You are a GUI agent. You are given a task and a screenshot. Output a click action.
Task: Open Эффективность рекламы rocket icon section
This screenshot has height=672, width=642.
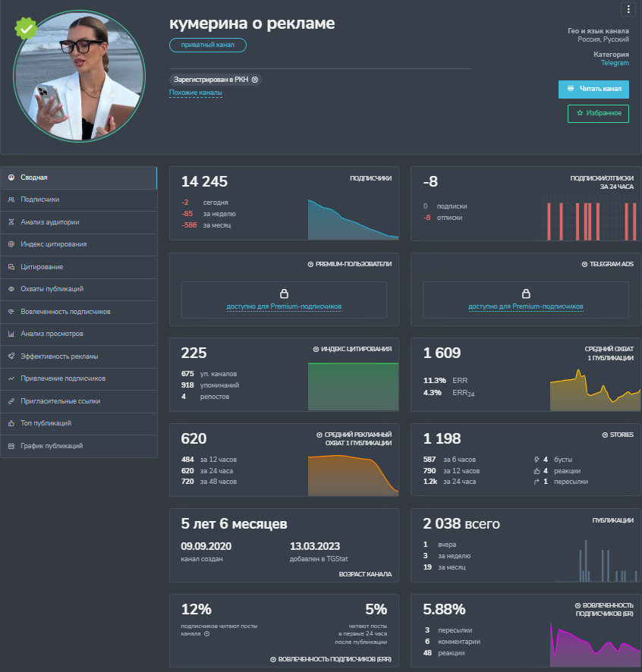tap(11, 356)
